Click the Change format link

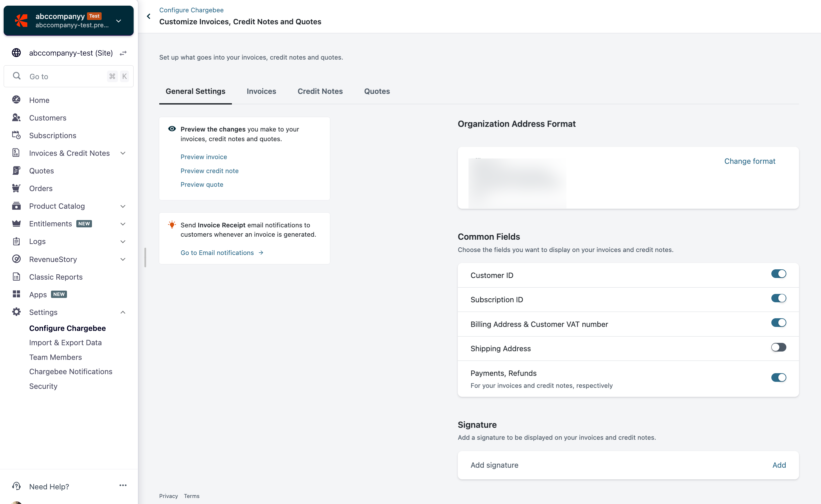tap(749, 161)
